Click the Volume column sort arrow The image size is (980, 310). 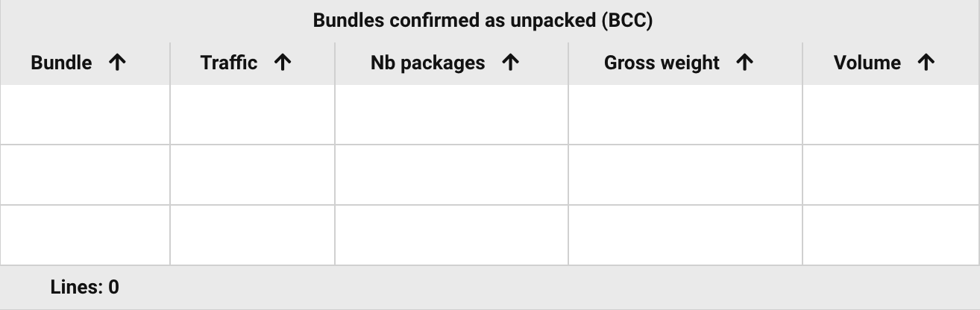(x=926, y=63)
